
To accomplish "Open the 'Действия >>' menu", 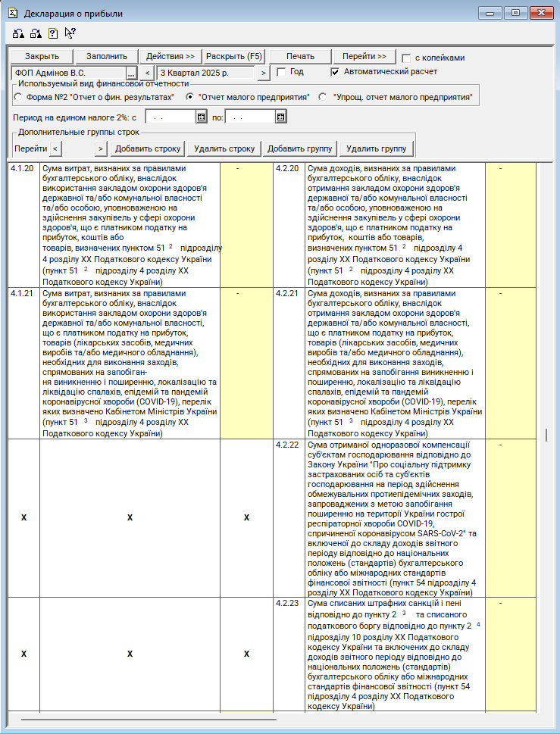I will (x=171, y=57).
